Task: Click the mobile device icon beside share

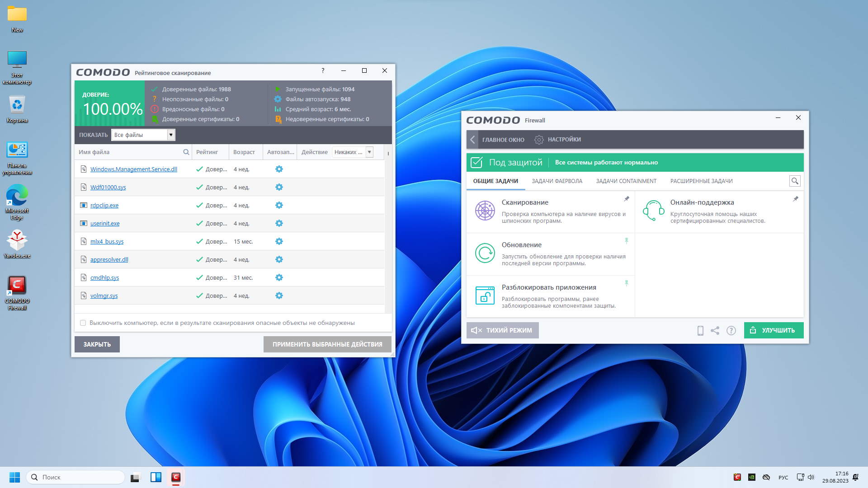Action: pyautogui.click(x=700, y=331)
